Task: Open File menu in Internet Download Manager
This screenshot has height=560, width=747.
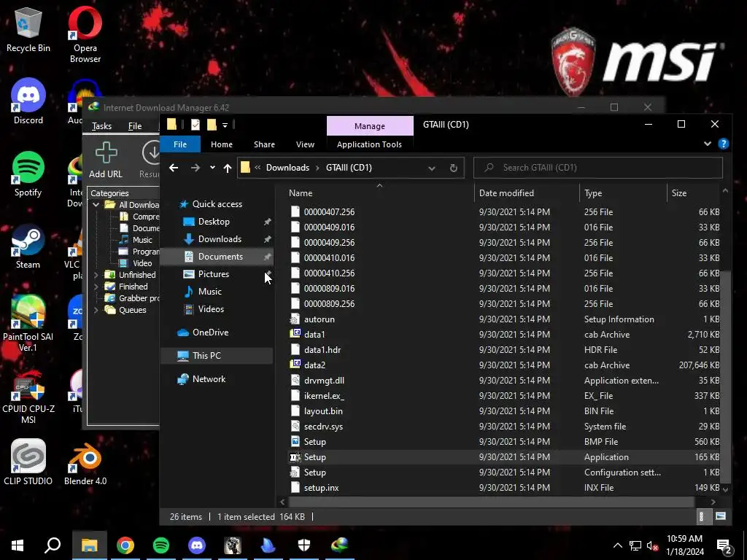Action: click(135, 126)
